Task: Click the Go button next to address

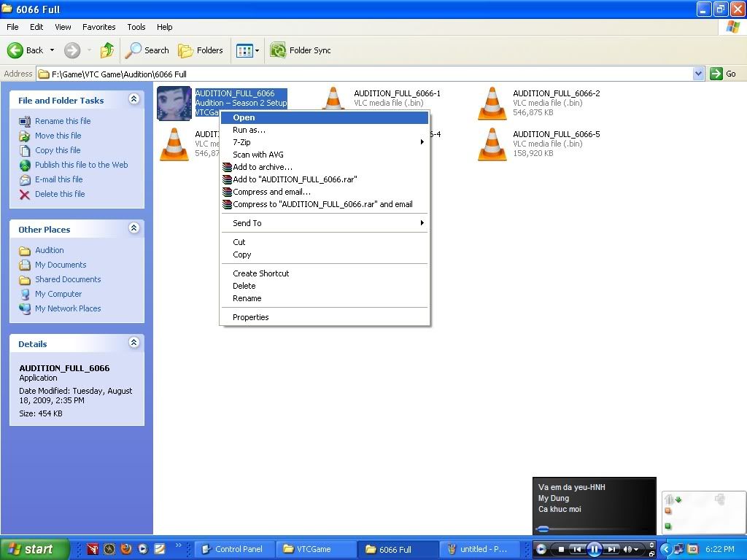Action: point(723,74)
